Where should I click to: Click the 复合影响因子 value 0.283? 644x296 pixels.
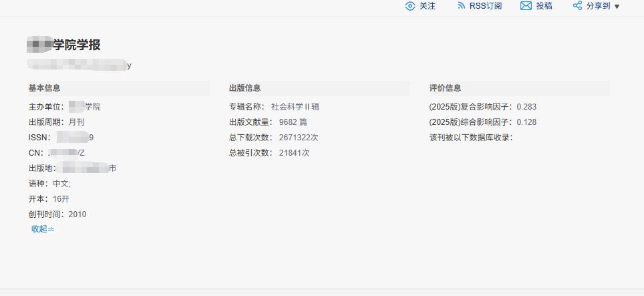tap(526, 107)
